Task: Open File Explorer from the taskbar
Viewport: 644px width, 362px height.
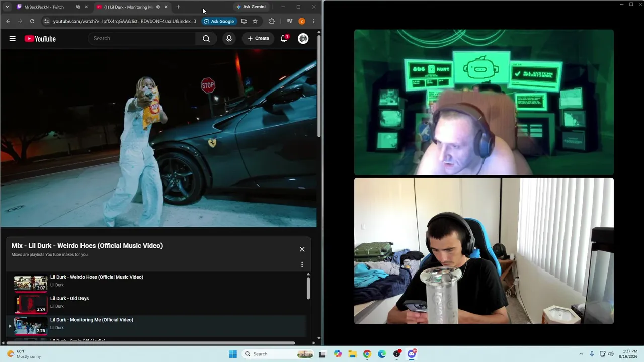Action: coord(352,354)
